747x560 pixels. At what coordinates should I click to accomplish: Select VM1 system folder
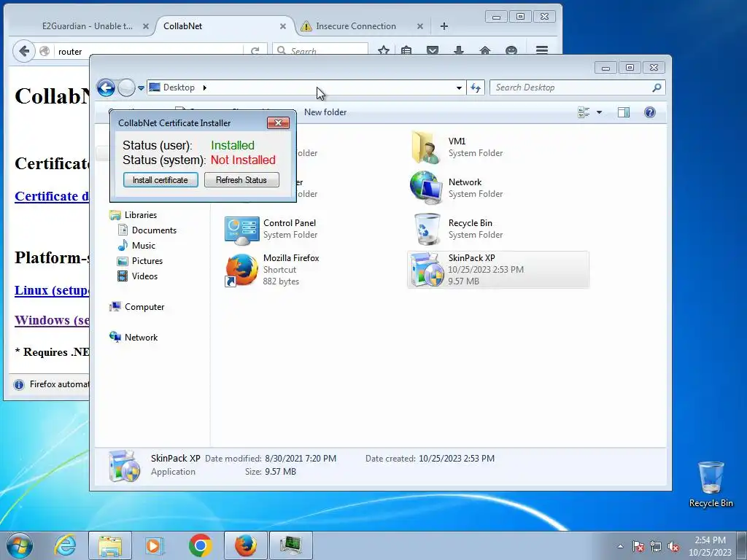pos(498,147)
